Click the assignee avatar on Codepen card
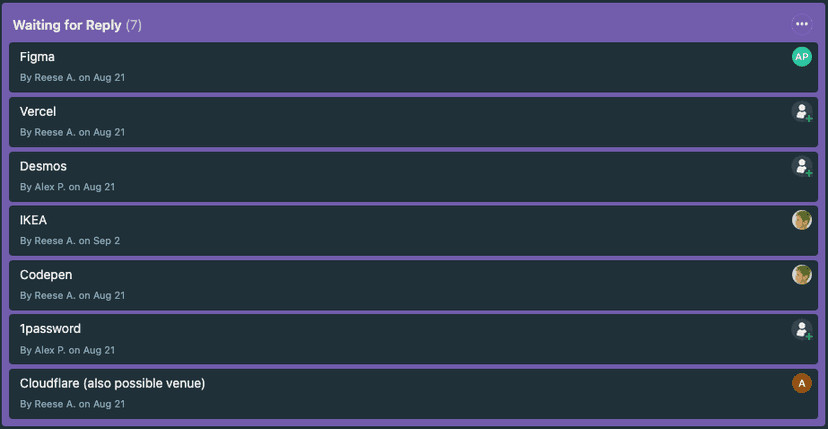The image size is (828, 429). point(801,274)
